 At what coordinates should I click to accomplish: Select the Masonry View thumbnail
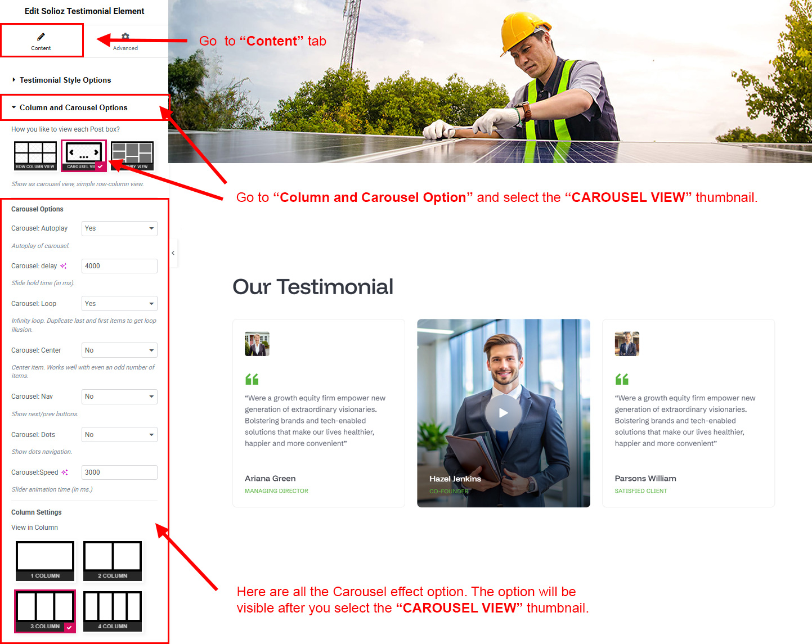tap(132, 156)
